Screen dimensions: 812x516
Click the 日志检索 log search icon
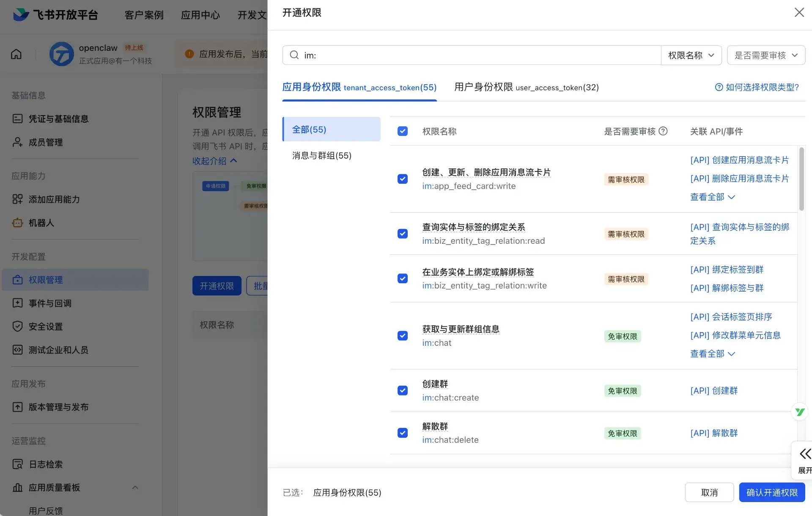click(x=17, y=464)
